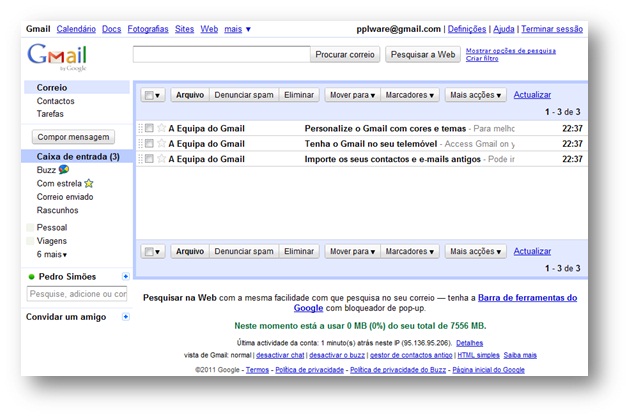Click the chat 'Pesquise, adicione' input field
This screenshot has height=418, width=630.
[77, 294]
